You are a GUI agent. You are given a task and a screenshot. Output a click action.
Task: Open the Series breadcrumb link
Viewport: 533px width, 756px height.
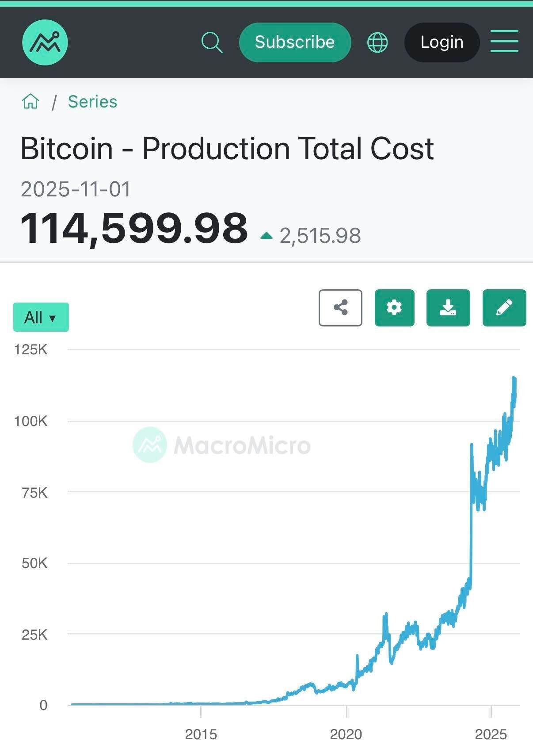[x=92, y=102]
